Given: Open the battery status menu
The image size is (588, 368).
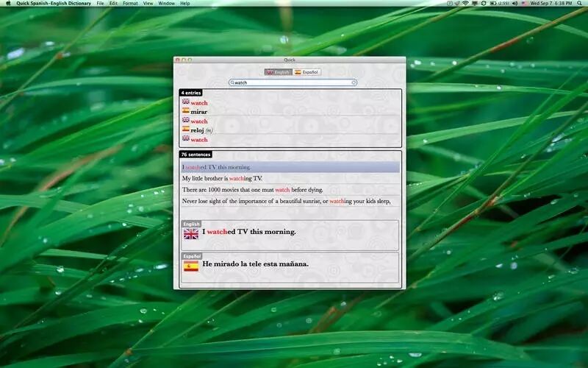Looking at the screenshot, I should tap(499, 4).
